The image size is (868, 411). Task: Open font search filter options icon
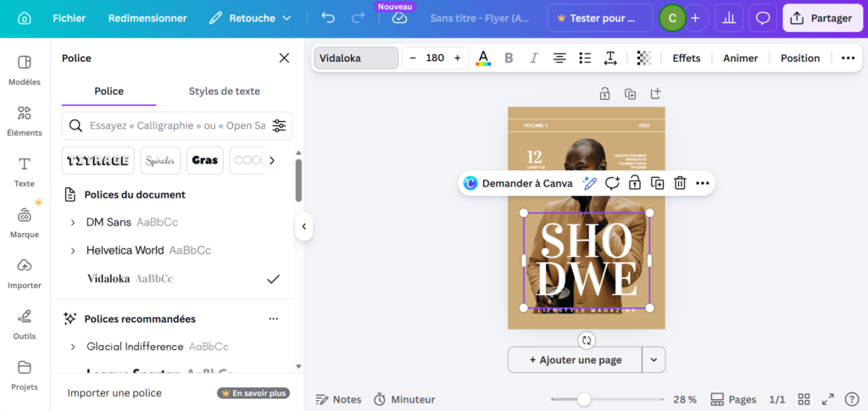[x=279, y=125]
